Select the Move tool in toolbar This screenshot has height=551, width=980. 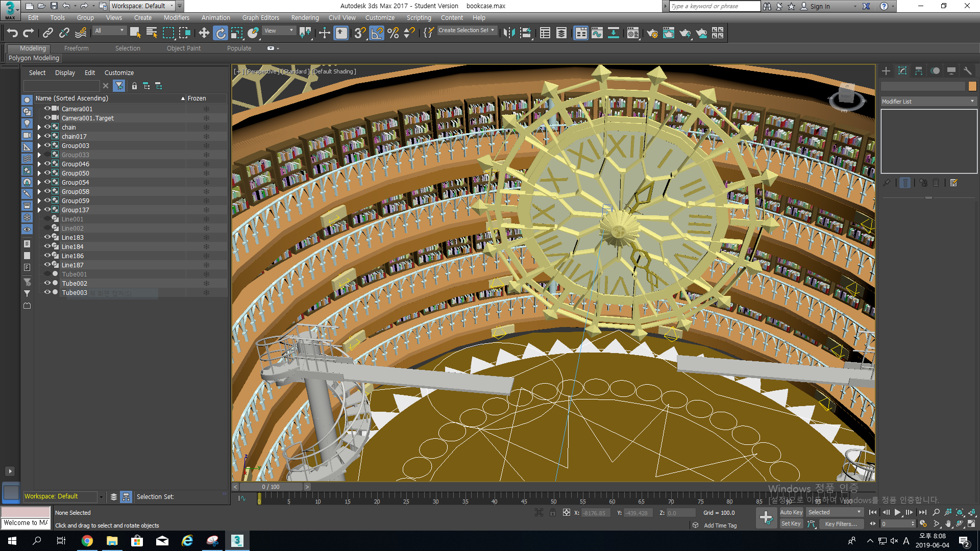(x=204, y=33)
